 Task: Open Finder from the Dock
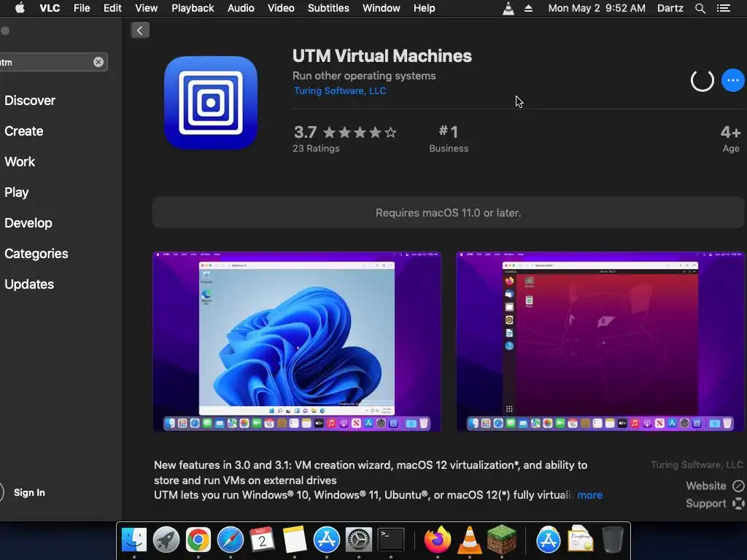tap(134, 540)
